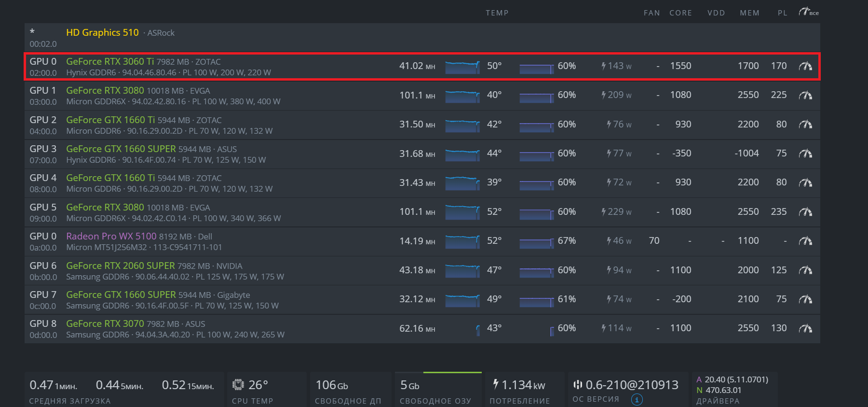Viewport: 868px width, 407px height.
Task: Click the CORE column header
Action: pyautogui.click(x=680, y=13)
